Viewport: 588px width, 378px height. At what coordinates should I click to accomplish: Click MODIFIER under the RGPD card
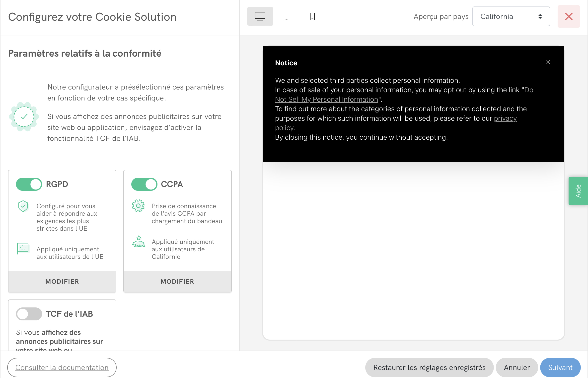tap(62, 282)
